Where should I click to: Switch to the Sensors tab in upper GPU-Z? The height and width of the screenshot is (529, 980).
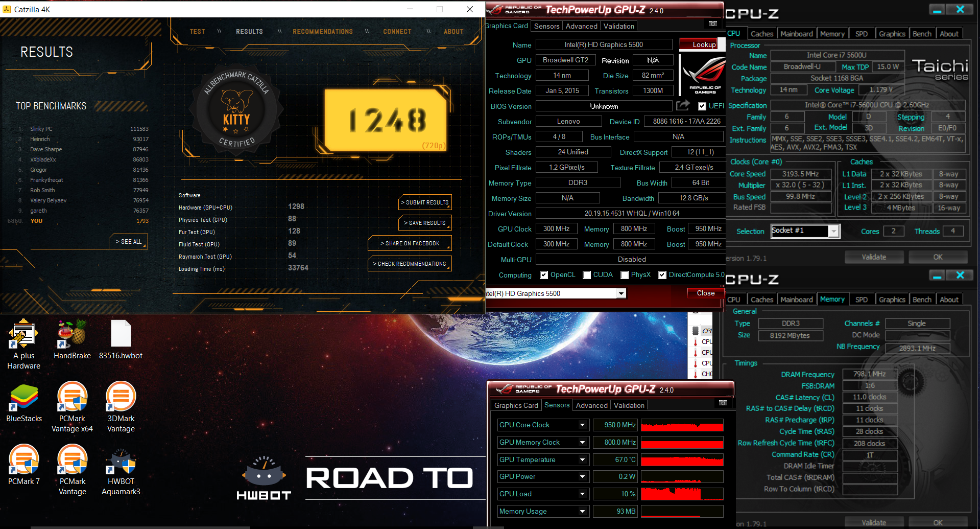point(546,26)
